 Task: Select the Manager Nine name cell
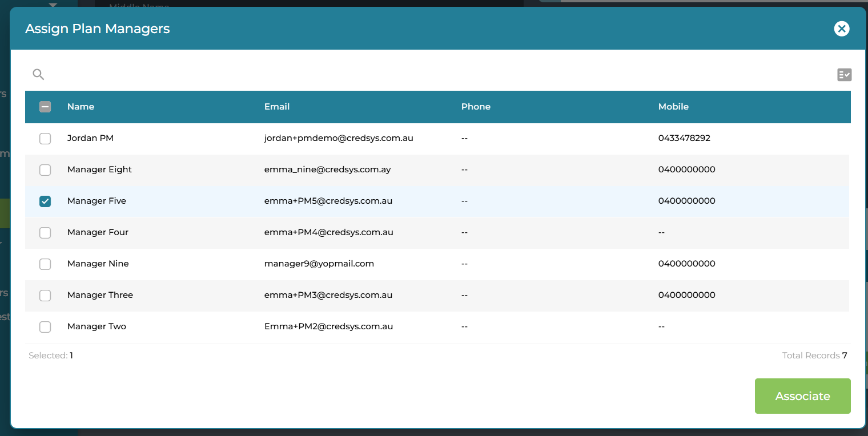tap(98, 264)
